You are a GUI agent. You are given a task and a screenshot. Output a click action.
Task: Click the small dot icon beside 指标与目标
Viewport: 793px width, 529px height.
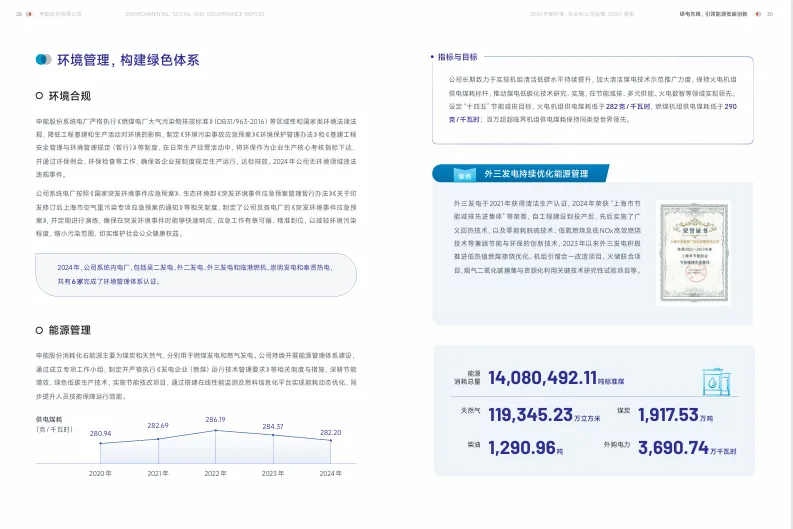click(x=432, y=58)
